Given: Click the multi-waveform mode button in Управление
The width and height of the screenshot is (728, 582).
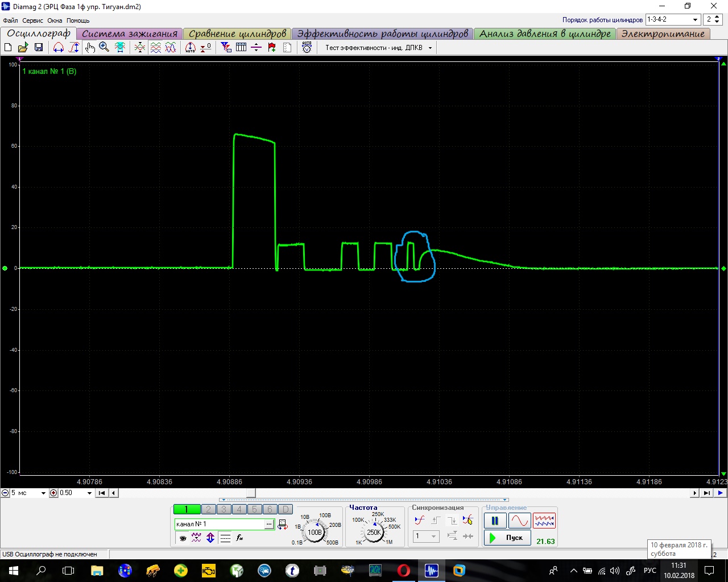Looking at the screenshot, I should click(x=544, y=521).
